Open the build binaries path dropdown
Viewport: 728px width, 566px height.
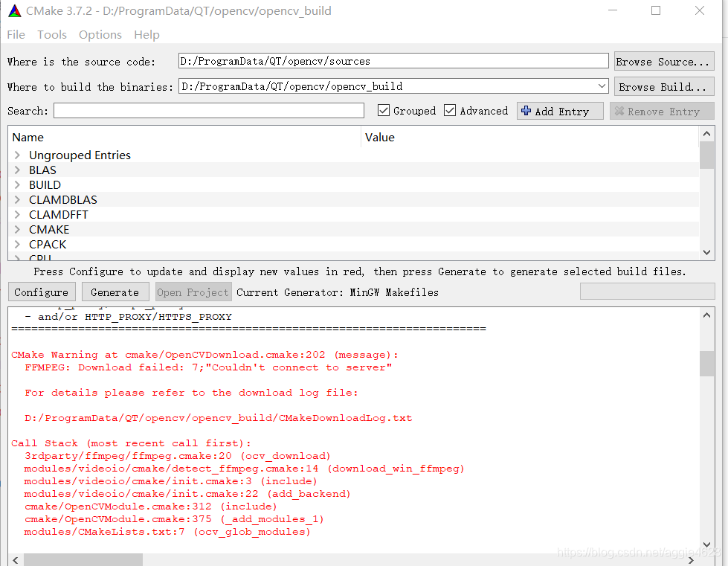602,86
